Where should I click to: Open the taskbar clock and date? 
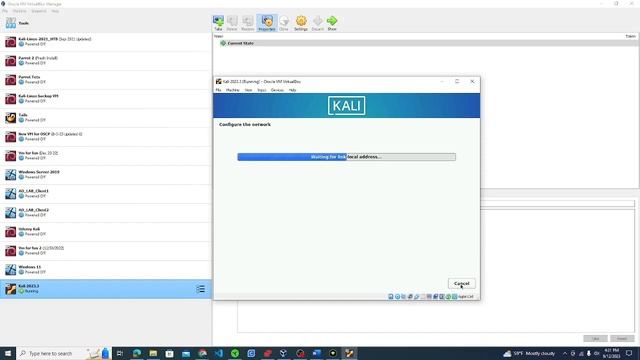click(611, 353)
